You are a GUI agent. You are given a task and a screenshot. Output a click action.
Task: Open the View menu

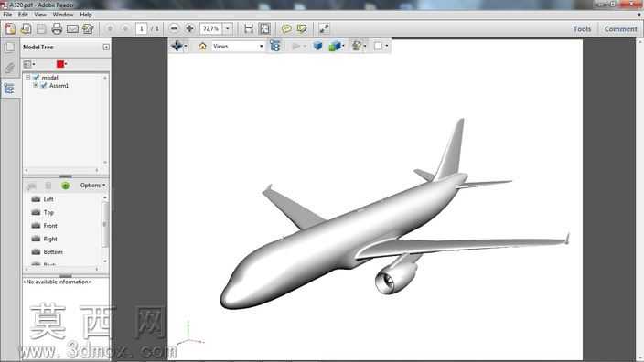pos(40,15)
